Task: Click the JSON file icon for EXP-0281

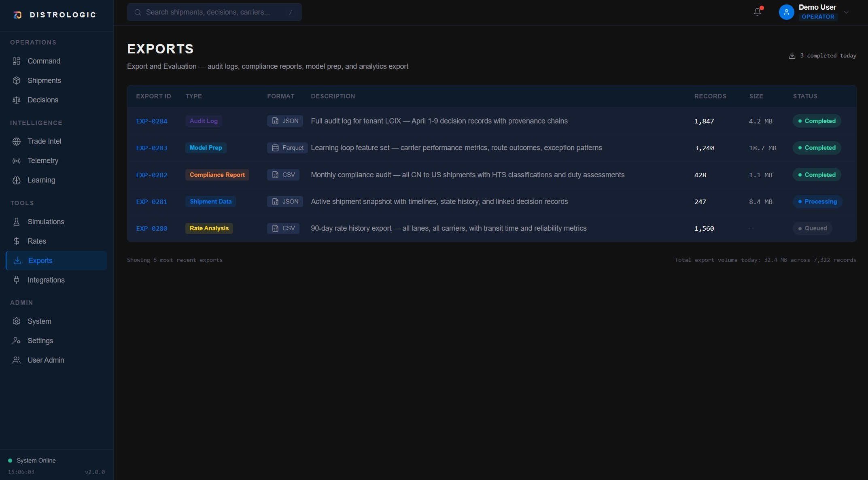Action: click(275, 202)
